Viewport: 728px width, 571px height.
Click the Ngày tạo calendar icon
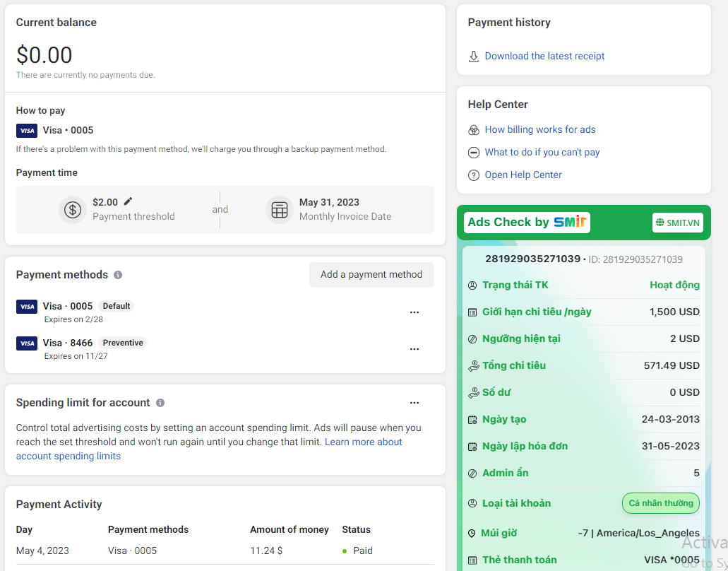tap(472, 420)
